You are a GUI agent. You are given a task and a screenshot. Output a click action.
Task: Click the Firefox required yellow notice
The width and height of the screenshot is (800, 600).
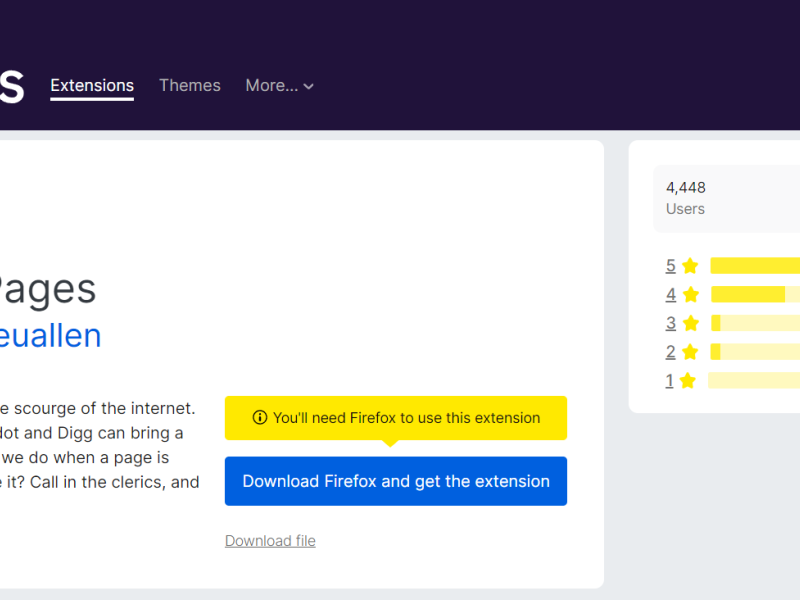tap(396, 418)
